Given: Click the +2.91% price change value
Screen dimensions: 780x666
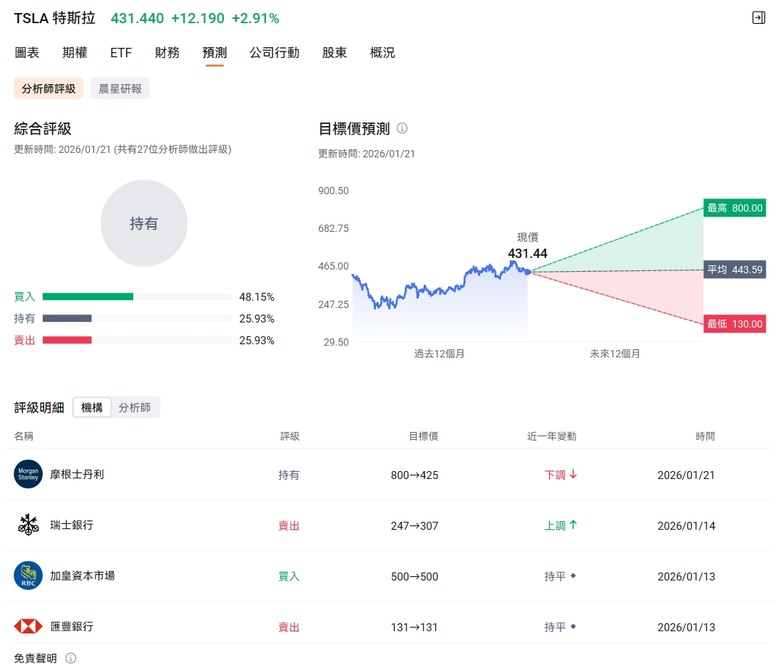Looking at the screenshot, I should [x=256, y=18].
